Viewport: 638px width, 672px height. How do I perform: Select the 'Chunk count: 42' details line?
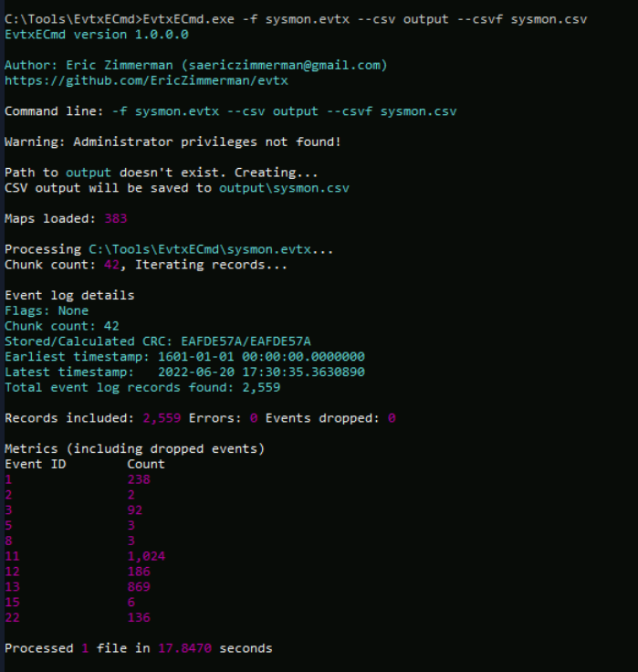tap(62, 326)
